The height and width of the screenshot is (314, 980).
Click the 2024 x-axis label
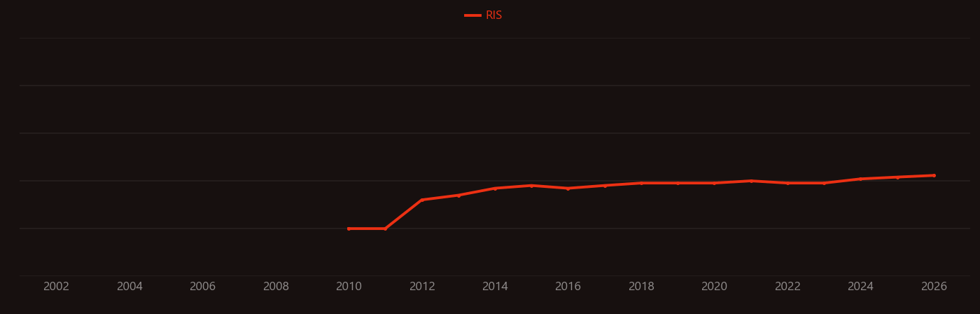pyautogui.click(x=860, y=287)
